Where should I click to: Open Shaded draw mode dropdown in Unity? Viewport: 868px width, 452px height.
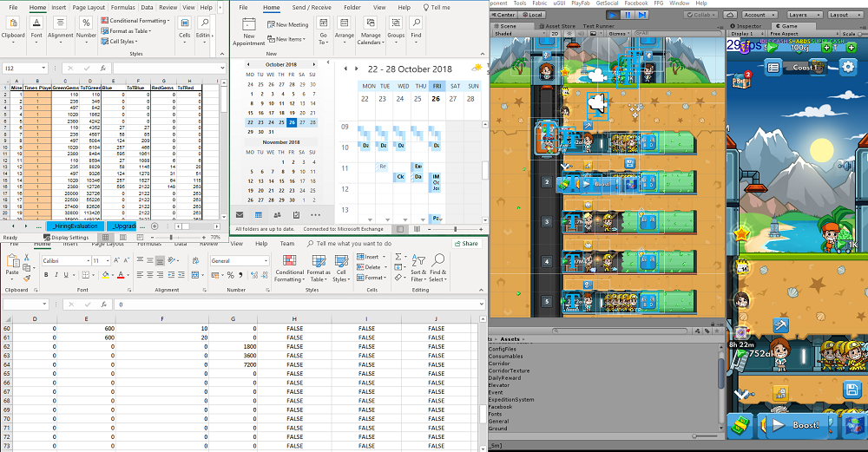point(519,34)
